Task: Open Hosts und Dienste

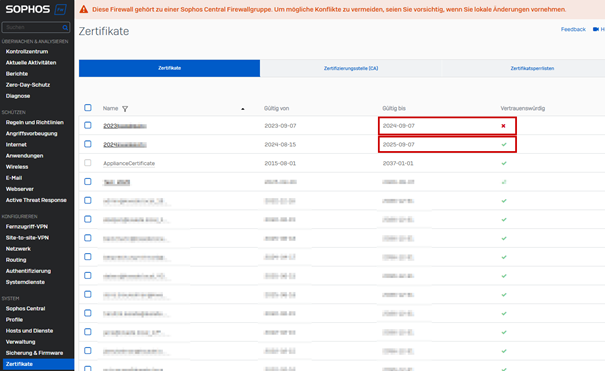Action: (x=29, y=331)
